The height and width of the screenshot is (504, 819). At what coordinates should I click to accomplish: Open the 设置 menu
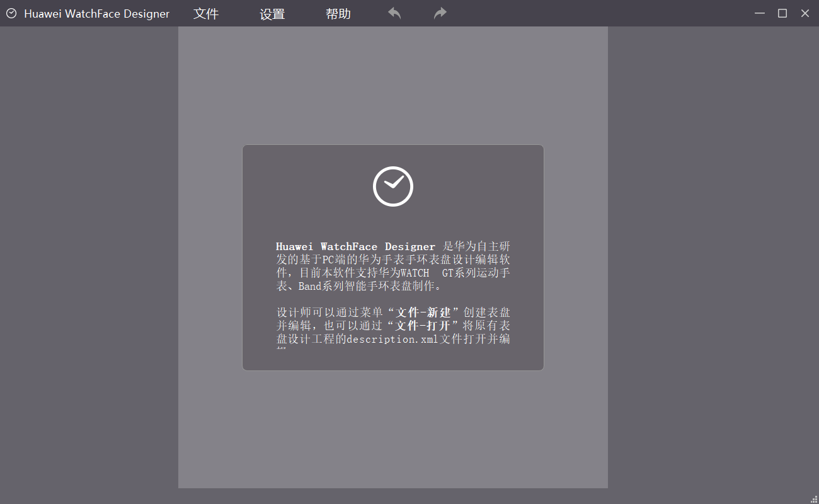point(272,14)
